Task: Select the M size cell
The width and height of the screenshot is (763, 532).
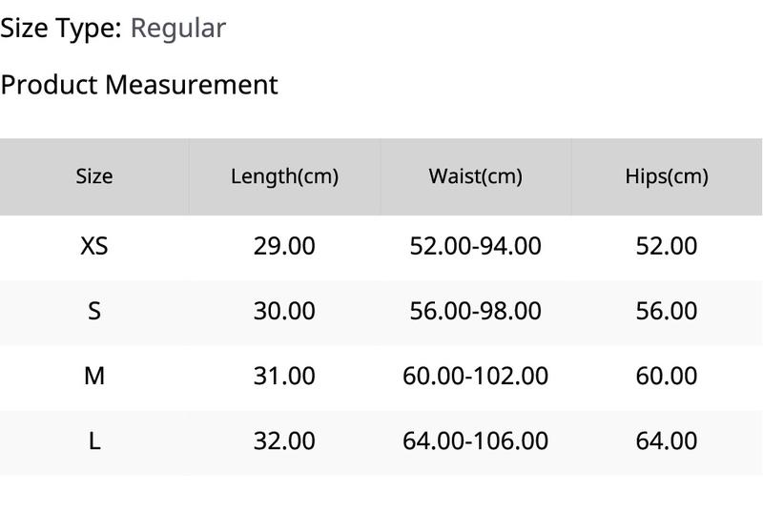Action: (x=94, y=376)
